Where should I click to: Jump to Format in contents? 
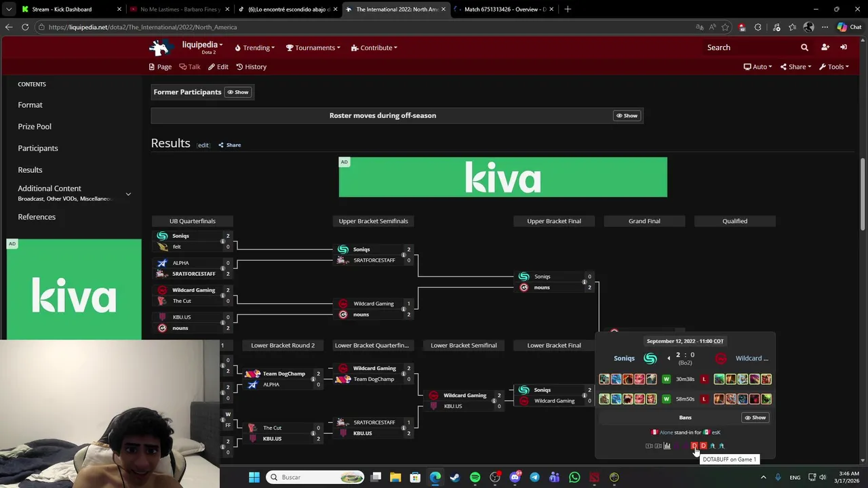[x=30, y=105]
